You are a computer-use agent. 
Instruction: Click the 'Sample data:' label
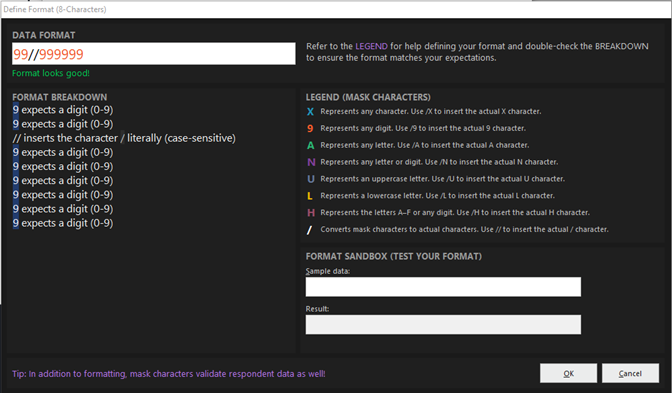point(328,271)
